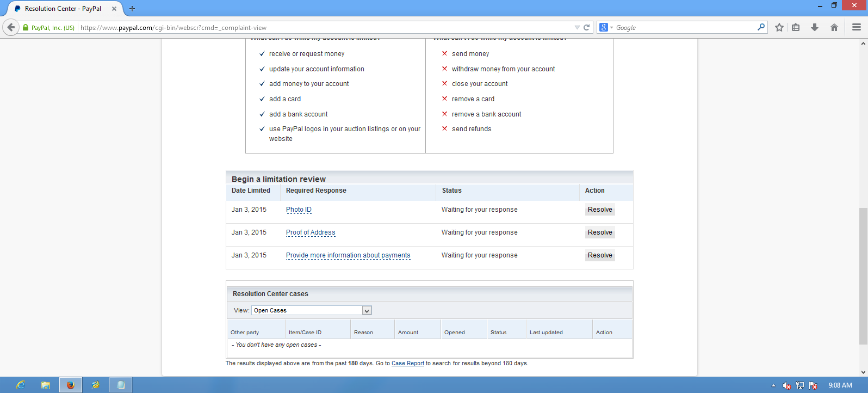Launch Internet Explorer from the taskbar
This screenshot has height=393, width=868.
[20, 385]
